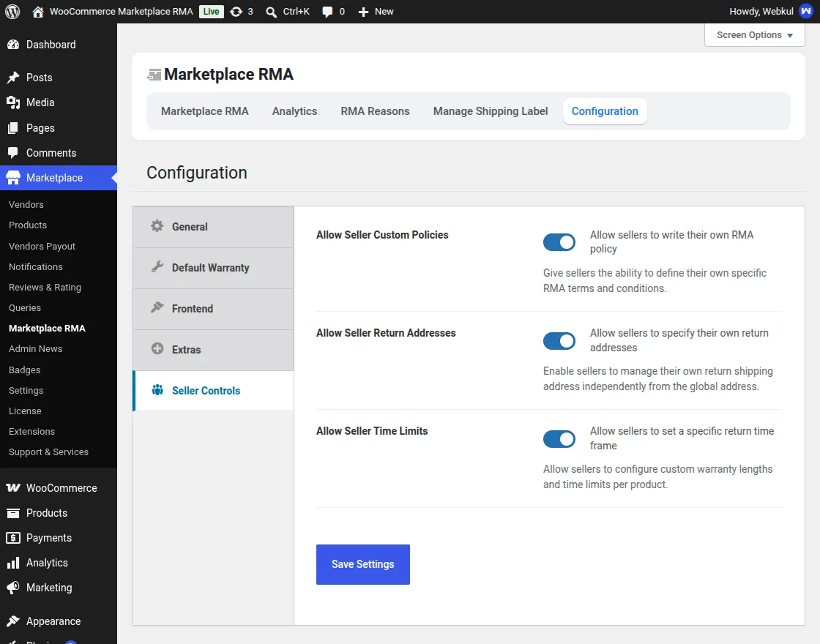The height and width of the screenshot is (644, 820).
Task: Open Vendors Payout submenu link
Action: (x=42, y=246)
